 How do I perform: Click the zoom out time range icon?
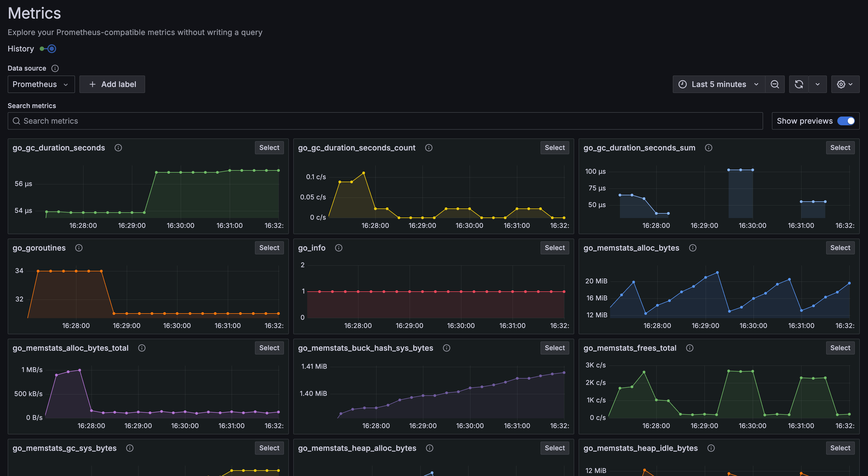(x=775, y=84)
